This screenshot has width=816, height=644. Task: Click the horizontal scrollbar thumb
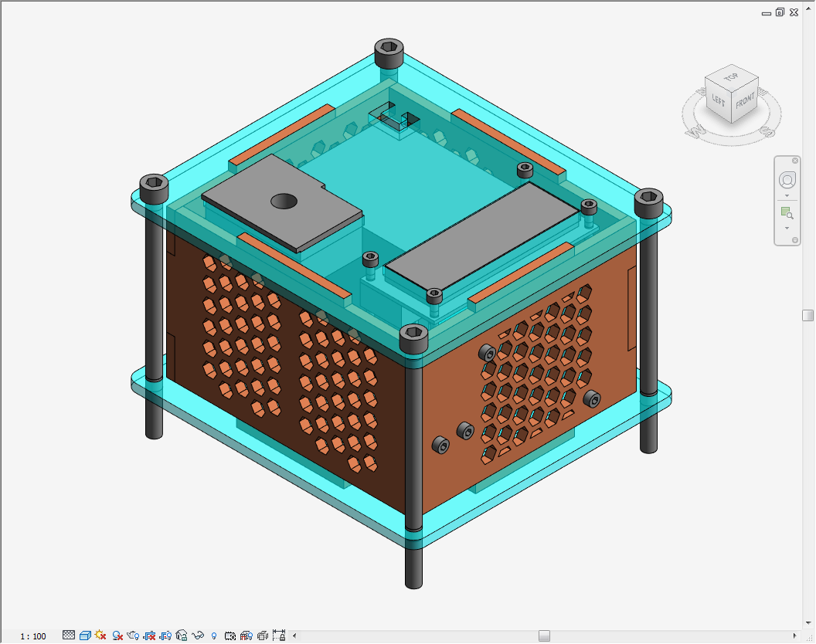[x=544, y=636]
